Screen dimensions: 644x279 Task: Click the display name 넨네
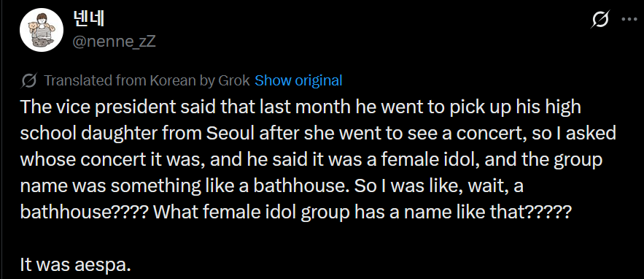coord(88,19)
